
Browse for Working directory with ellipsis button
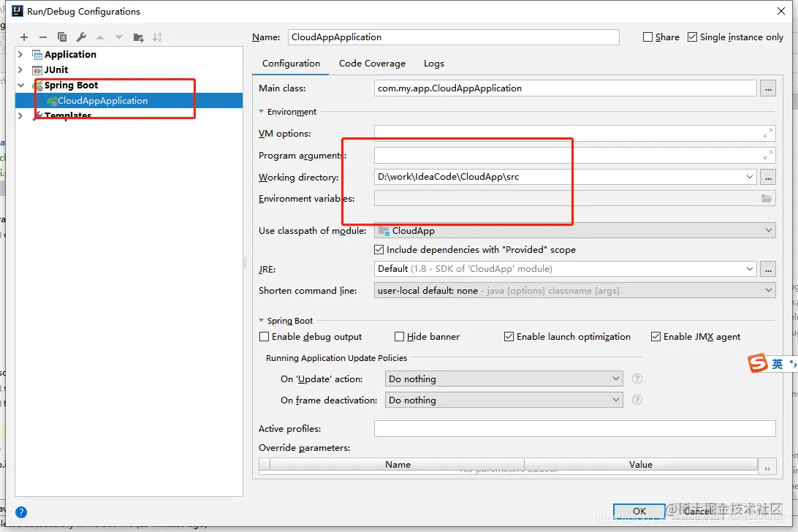click(x=768, y=177)
